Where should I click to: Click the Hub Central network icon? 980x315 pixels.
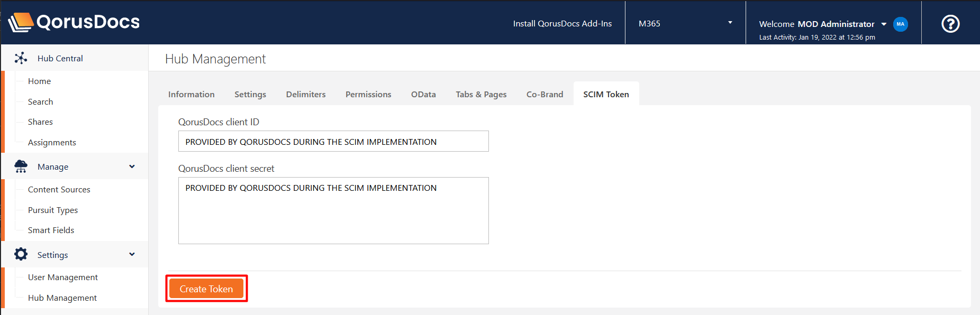pos(21,58)
